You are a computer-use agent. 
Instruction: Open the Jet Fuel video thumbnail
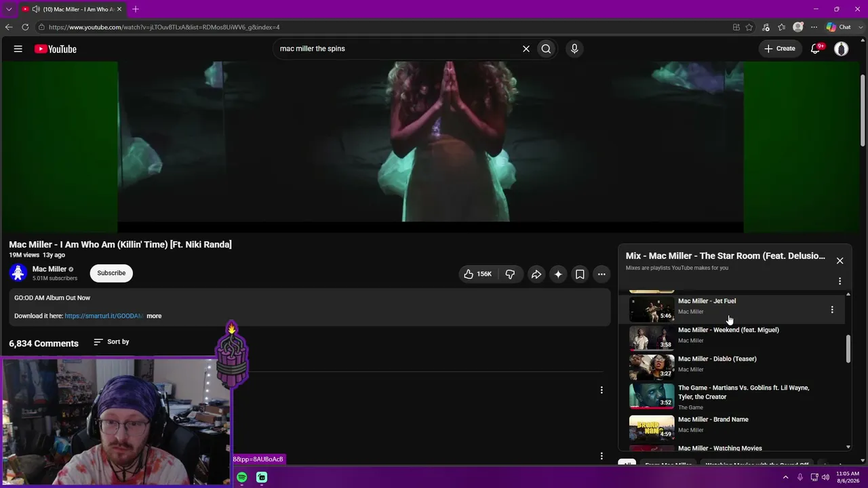pyautogui.click(x=652, y=309)
